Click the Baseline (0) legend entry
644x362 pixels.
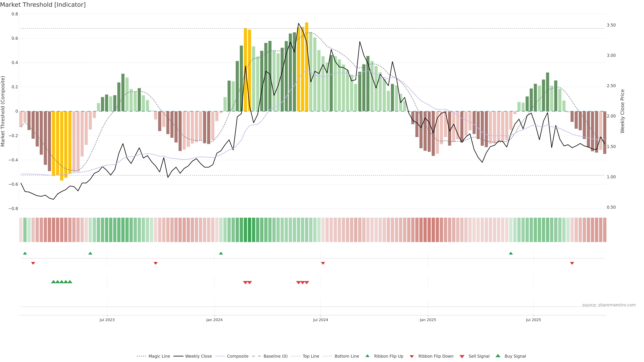click(276, 356)
